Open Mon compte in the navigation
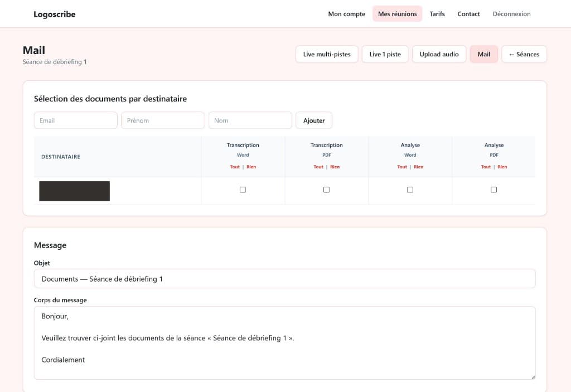This screenshot has width=571, height=392. (346, 13)
